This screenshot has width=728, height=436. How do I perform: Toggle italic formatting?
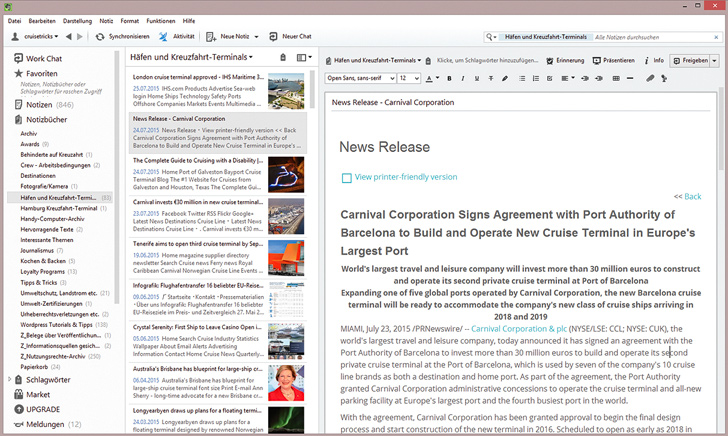(x=462, y=78)
